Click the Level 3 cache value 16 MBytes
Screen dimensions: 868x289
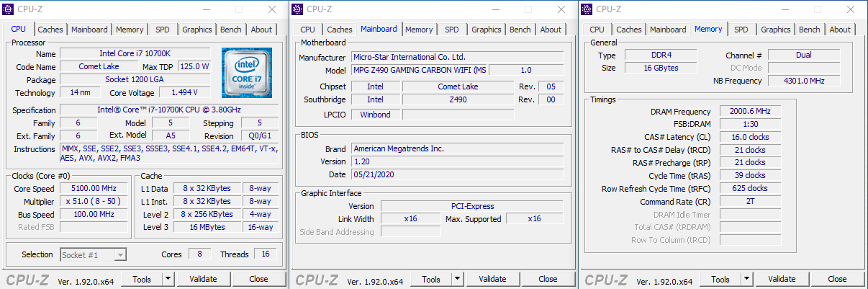[208, 228]
